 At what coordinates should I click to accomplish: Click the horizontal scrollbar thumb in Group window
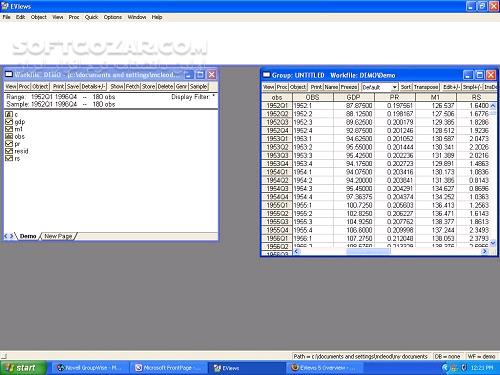tap(368, 251)
